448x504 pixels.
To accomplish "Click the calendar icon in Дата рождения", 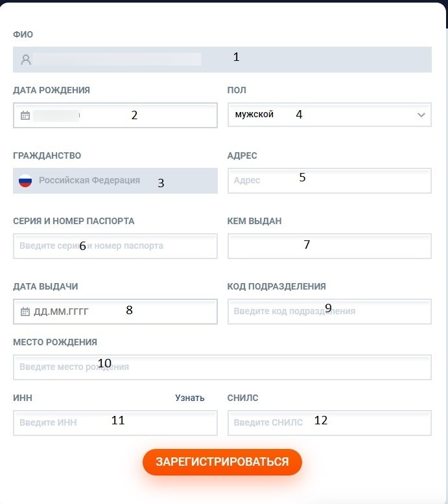I will coord(25,115).
